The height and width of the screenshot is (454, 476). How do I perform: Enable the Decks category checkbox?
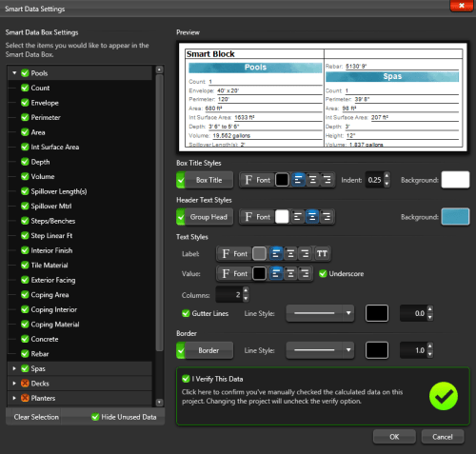(x=25, y=384)
